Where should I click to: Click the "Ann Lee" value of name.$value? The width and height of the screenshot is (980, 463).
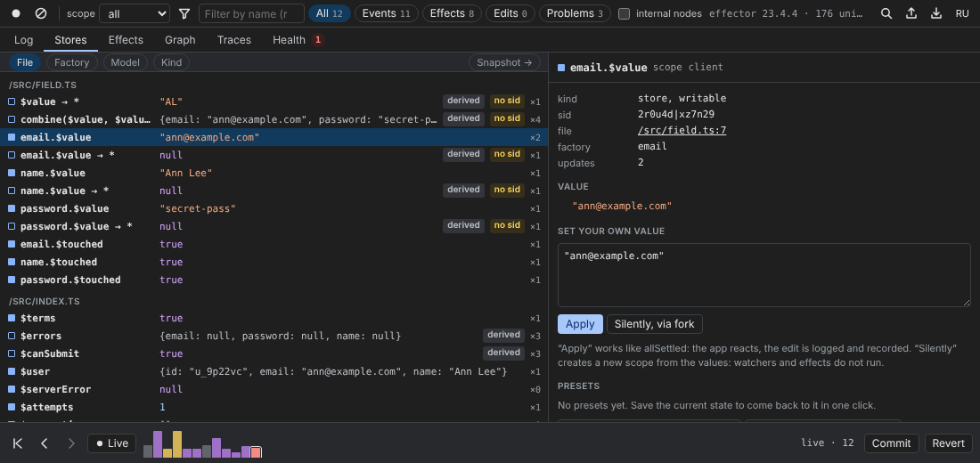pyautogui.click(x=185, y=173)
